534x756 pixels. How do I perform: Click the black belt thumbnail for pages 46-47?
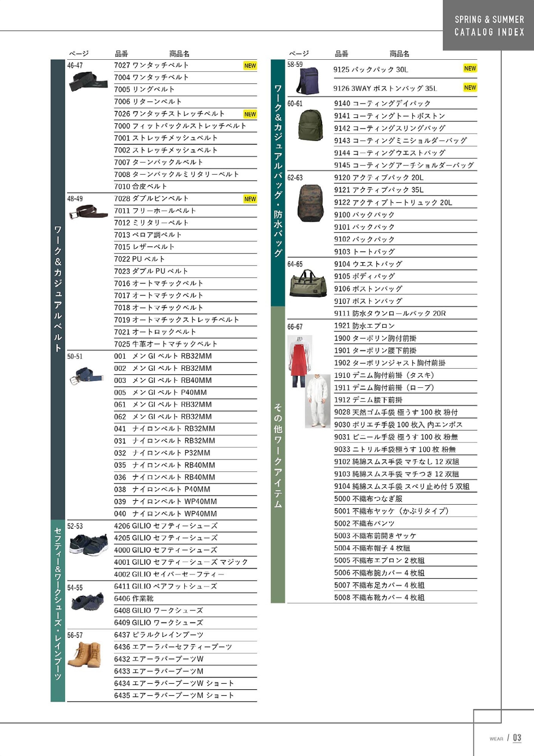pyautogui.click(x=88, y=81)
